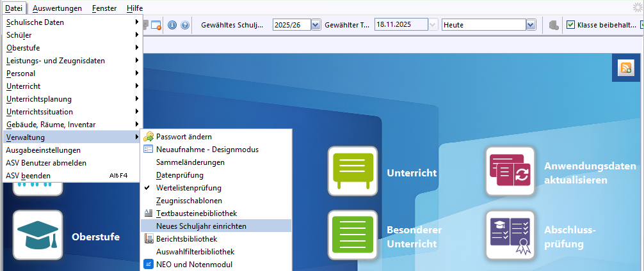Viewport: 644px width, 271px height.
Task: Click ASV beenden to exit
Action: point(28,175)
